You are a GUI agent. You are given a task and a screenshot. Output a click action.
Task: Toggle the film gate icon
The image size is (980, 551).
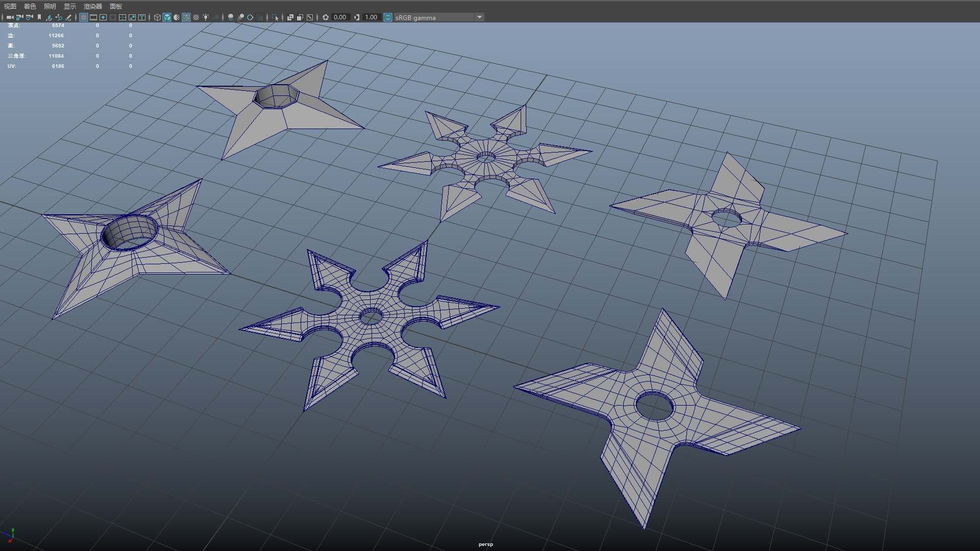pyautogui.click(x=93, y=17)
